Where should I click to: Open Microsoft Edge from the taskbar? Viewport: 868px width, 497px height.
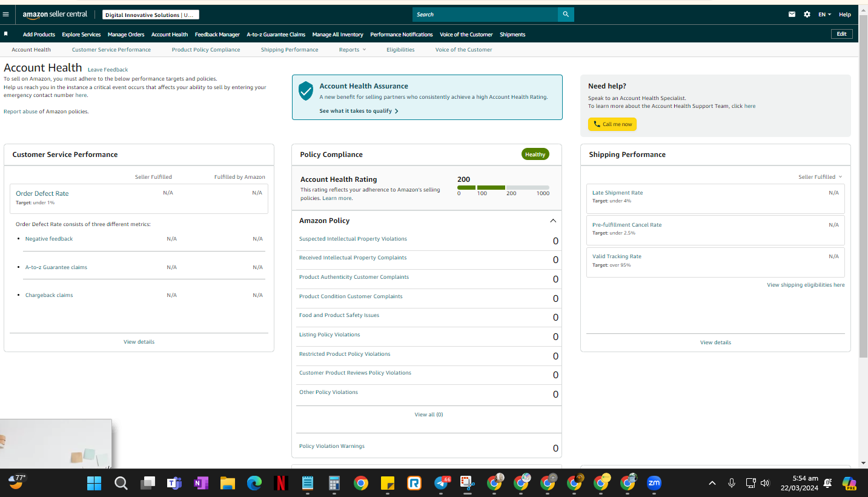(x=254, y=483)
